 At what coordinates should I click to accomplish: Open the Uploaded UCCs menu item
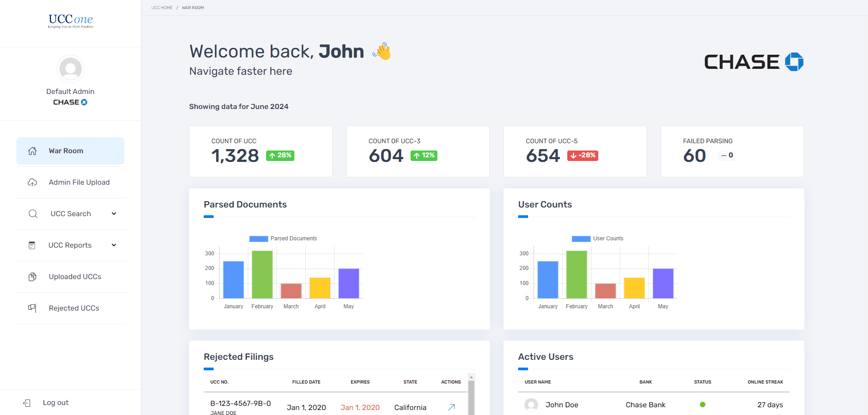pyautogui.click(x=75, y=277)
